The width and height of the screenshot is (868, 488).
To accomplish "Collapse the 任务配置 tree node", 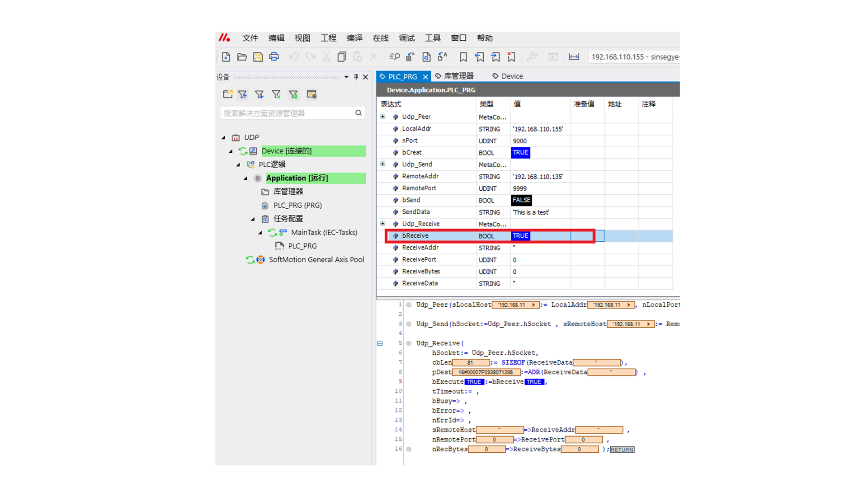I will pyautogui.click(x=253, y=219).
